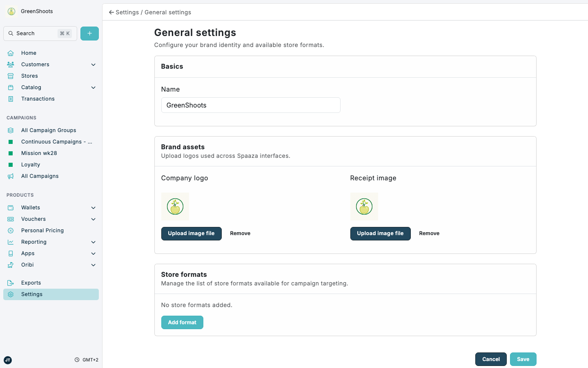The width and height of the screenshot is (588, 368).
Task: Go back using the breadcrumb arrow
Action: pyautogui.click(x=111, y=12)
